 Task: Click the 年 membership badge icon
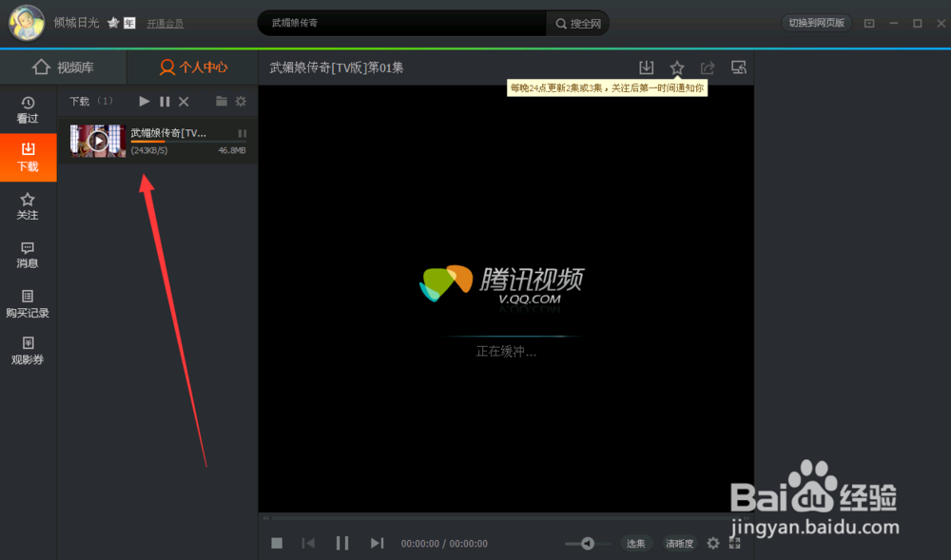pos(129,23)
